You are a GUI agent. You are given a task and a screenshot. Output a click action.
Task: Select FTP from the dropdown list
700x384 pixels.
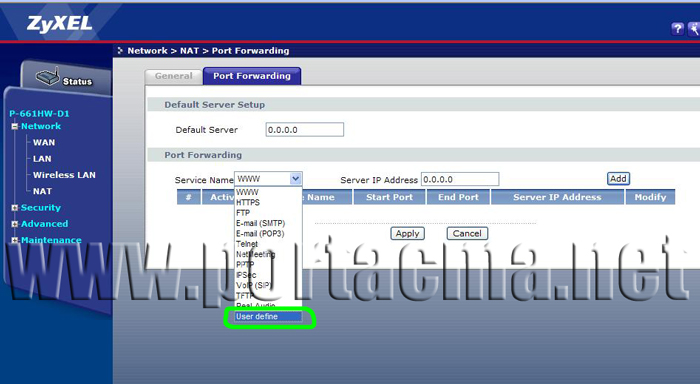point(243,213)
